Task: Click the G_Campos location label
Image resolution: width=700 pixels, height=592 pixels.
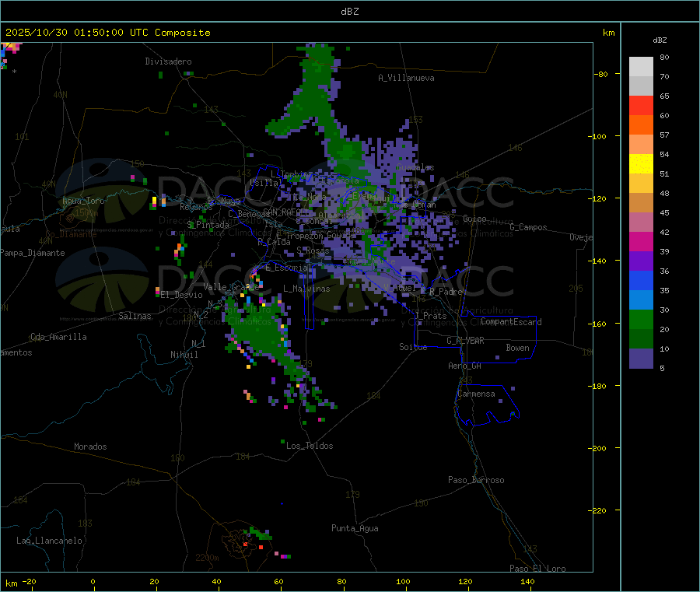Action: click(528, 227)
